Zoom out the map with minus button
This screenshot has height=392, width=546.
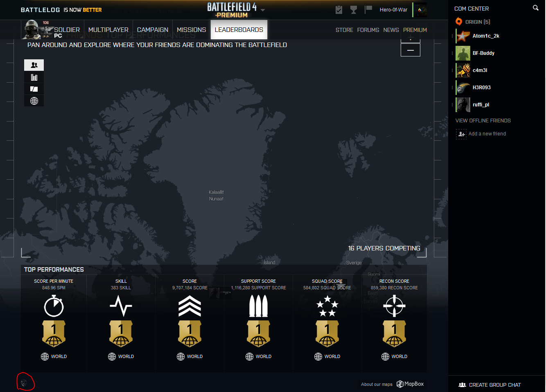[x=410, y=50]
